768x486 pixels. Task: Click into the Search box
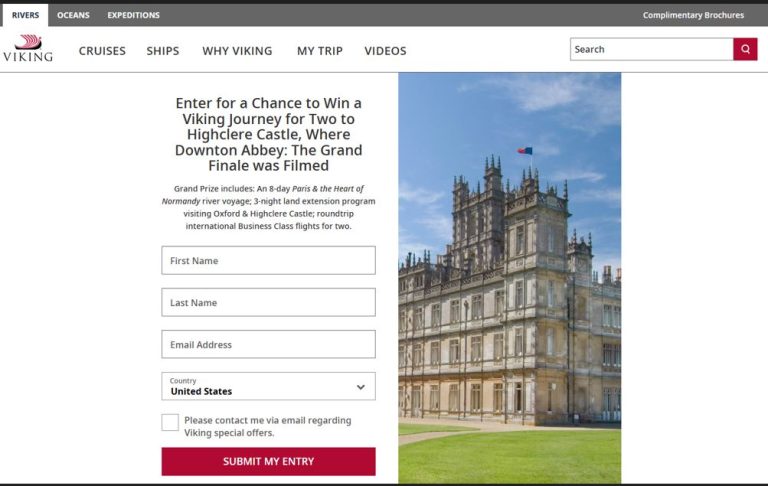(x=651, y=49)
